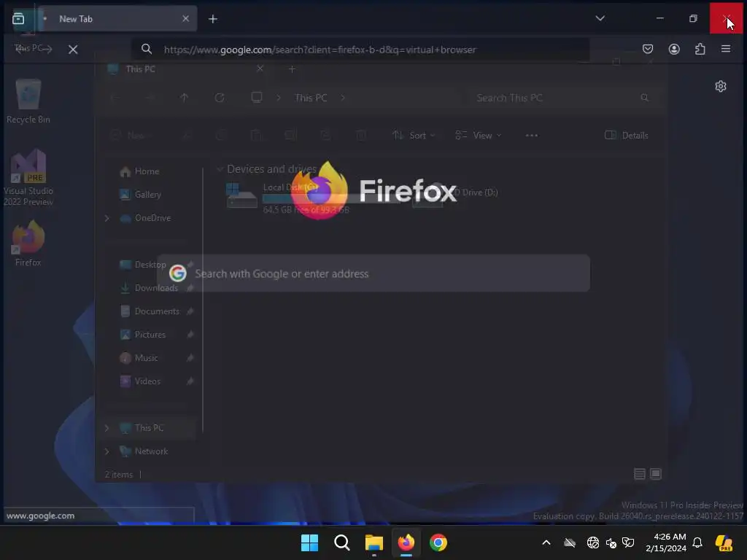Click Up arrow in File Explorer

pyautogui.click(x=185, y=98)
